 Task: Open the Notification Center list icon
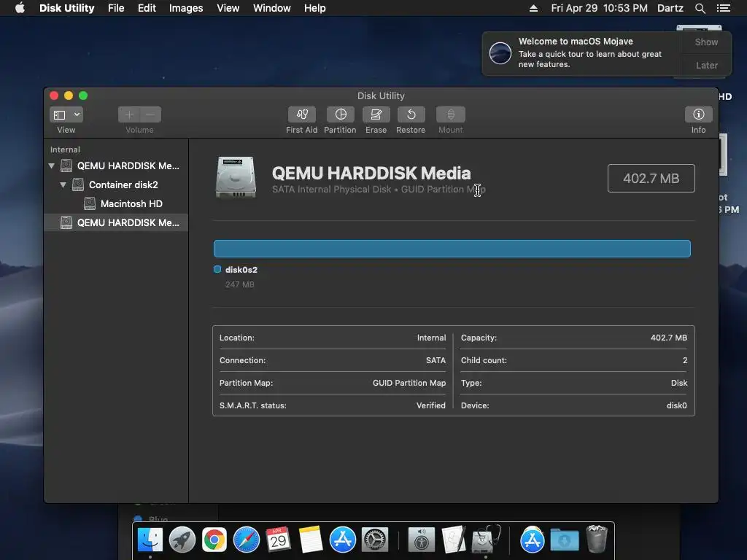click(724, 8)
